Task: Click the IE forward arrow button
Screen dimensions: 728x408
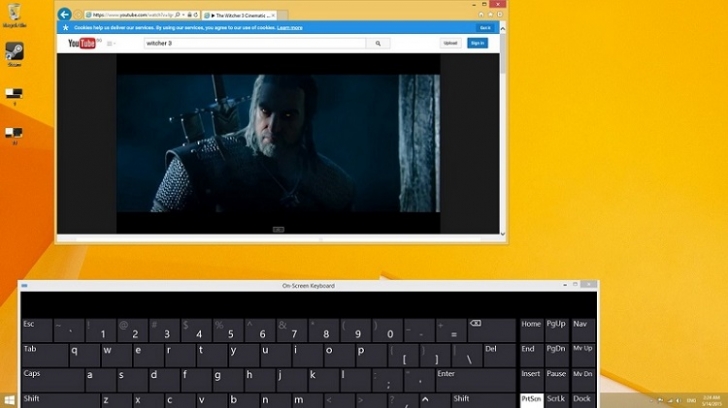Action: 78,15
